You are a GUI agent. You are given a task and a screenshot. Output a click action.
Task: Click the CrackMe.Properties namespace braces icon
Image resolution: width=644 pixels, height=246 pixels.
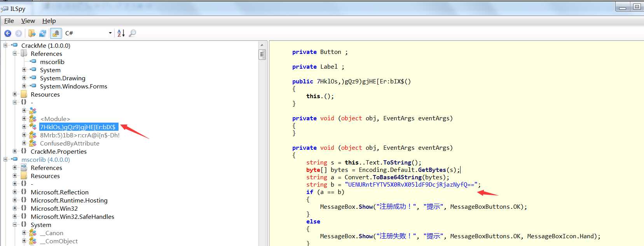(24, 151)
